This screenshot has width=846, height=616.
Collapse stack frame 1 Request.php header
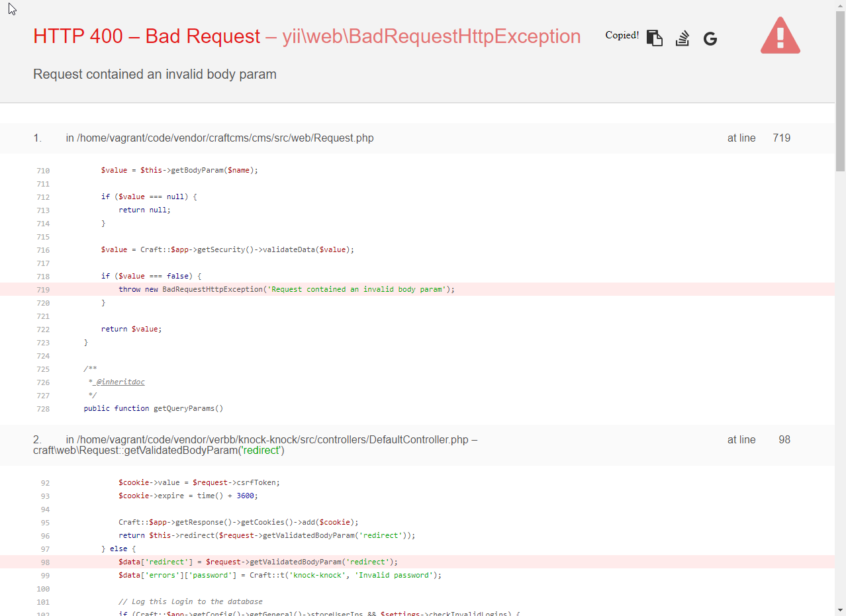[x=417, y=138]
